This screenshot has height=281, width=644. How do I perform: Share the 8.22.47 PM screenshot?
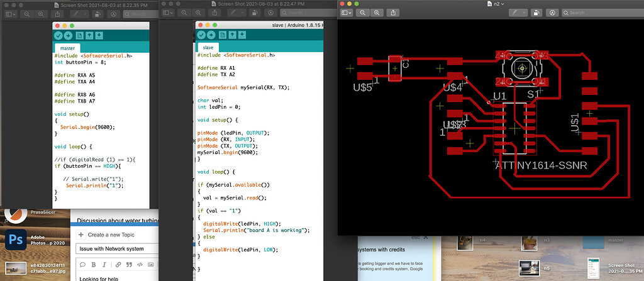[215, 13]
